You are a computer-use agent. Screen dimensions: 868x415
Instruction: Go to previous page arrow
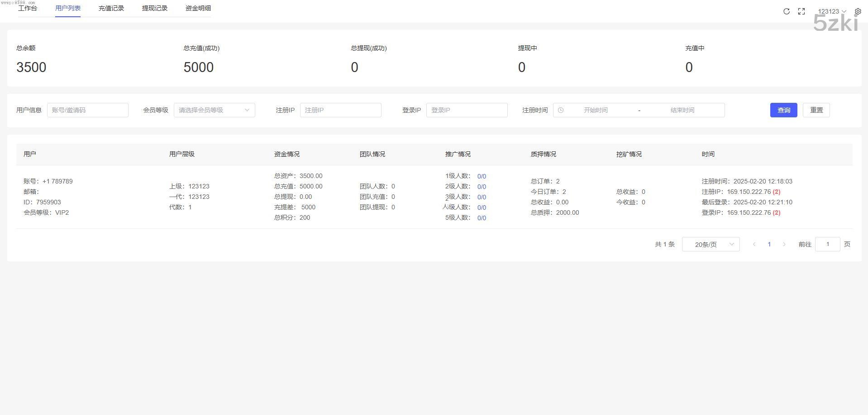(754, 244)
